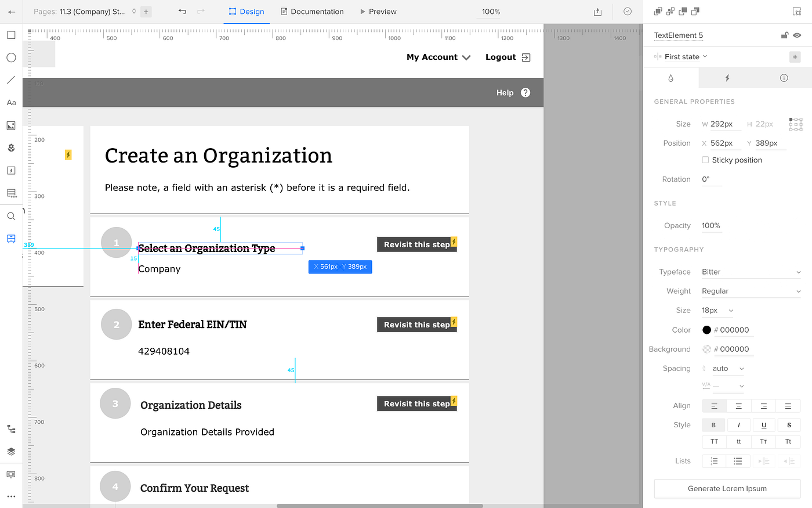Choose the Text (Aa) tool
This screenshot has height=508, width=812.
[11, 103]
